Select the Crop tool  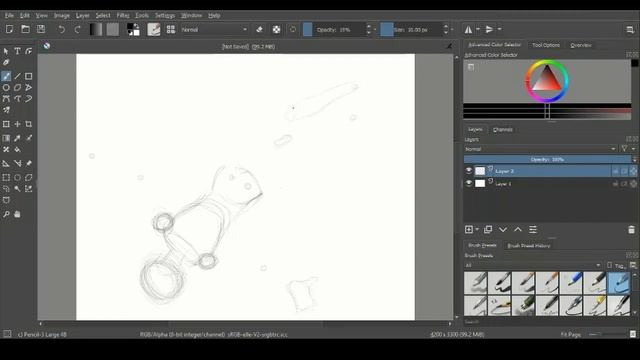click(x=29, y=124)
